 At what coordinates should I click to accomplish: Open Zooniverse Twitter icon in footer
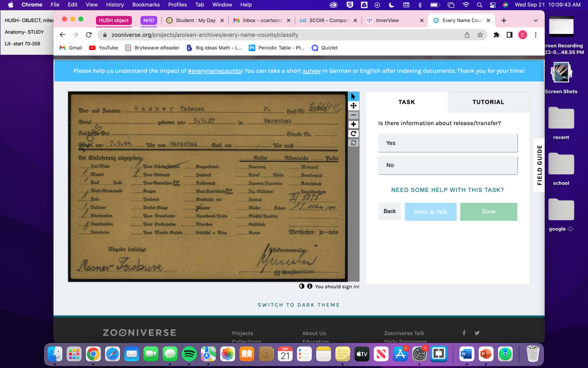[477, 333]
